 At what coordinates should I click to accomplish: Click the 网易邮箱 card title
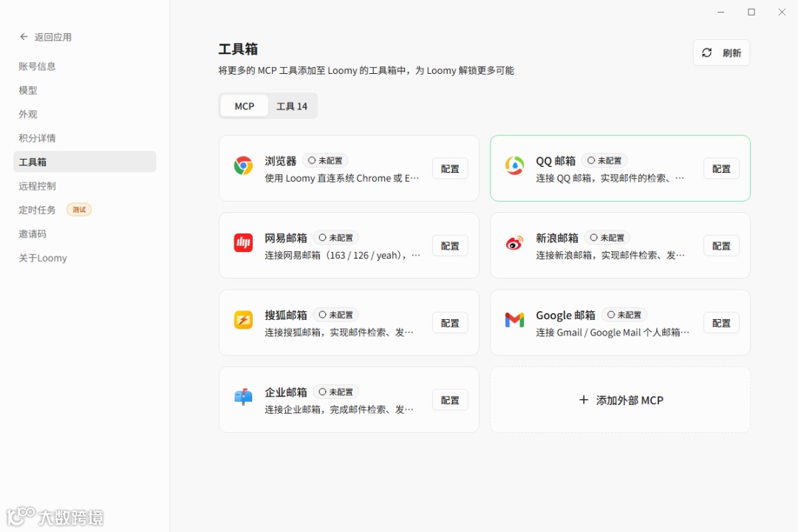pos(285,238)
